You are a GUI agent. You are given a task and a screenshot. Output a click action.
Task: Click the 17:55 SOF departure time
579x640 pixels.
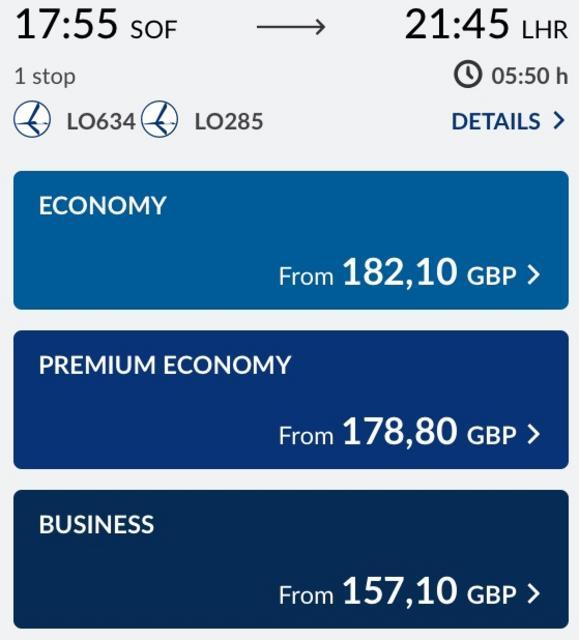(x=96, y=25)
